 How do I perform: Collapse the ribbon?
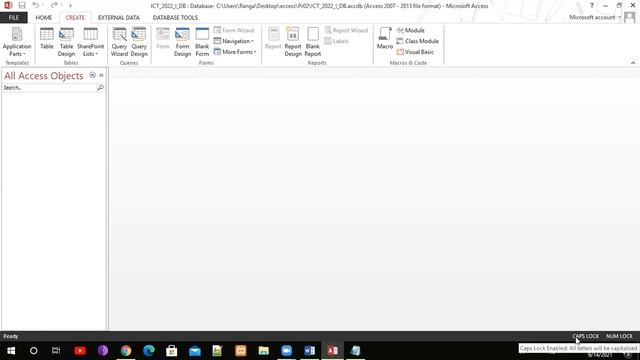tap(633, 63)
